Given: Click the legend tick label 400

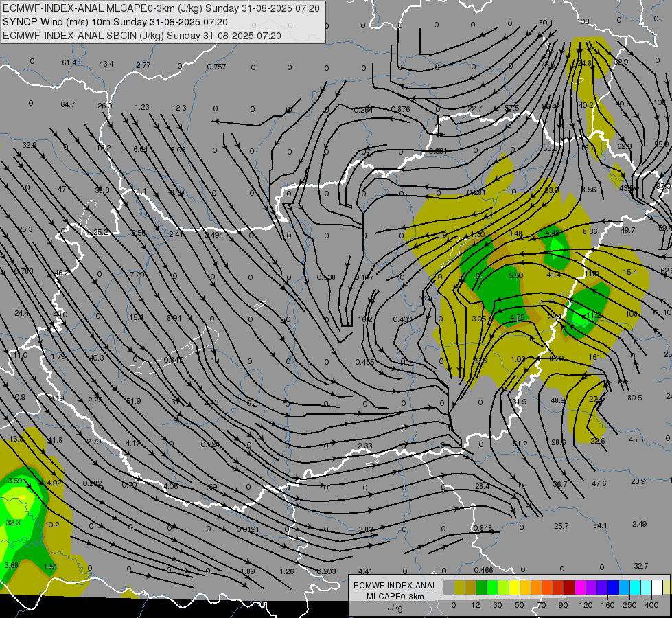Looking at the screenshot, I should (x=651, y=605).
